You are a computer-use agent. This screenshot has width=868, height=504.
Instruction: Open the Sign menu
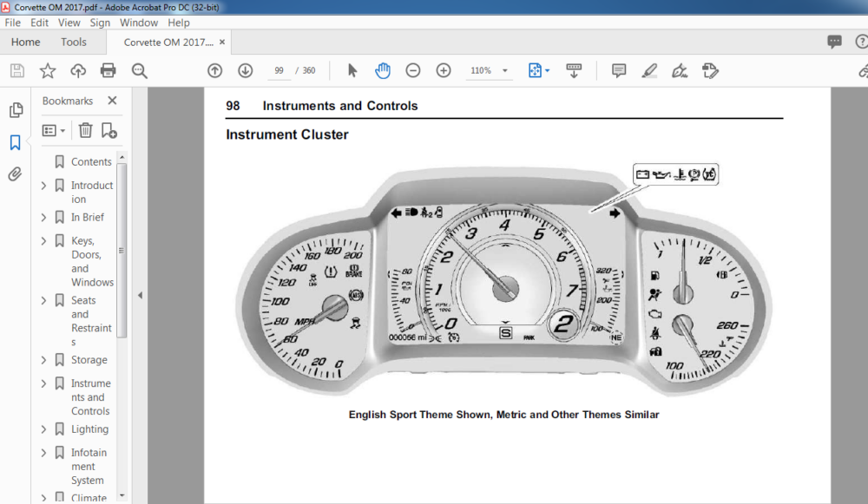coord(100,23)
